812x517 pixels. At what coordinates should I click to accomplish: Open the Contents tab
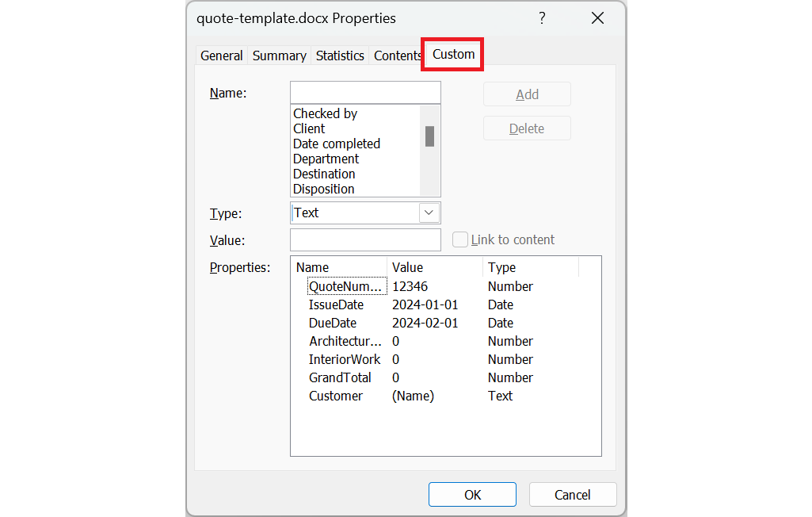pos(397,56)
